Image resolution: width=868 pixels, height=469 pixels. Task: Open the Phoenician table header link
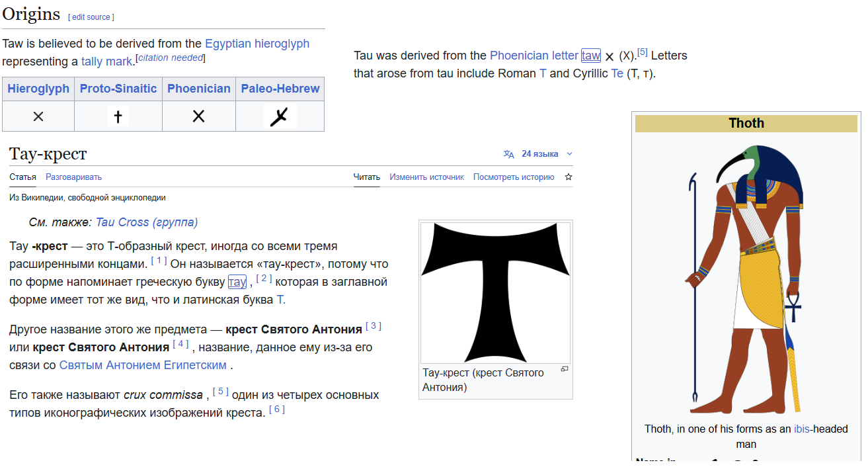199,89
